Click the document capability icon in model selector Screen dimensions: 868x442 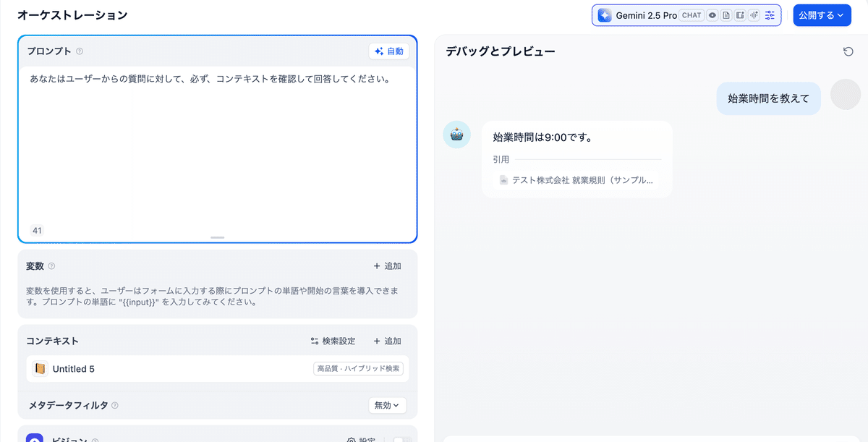(x=725, y=14)
